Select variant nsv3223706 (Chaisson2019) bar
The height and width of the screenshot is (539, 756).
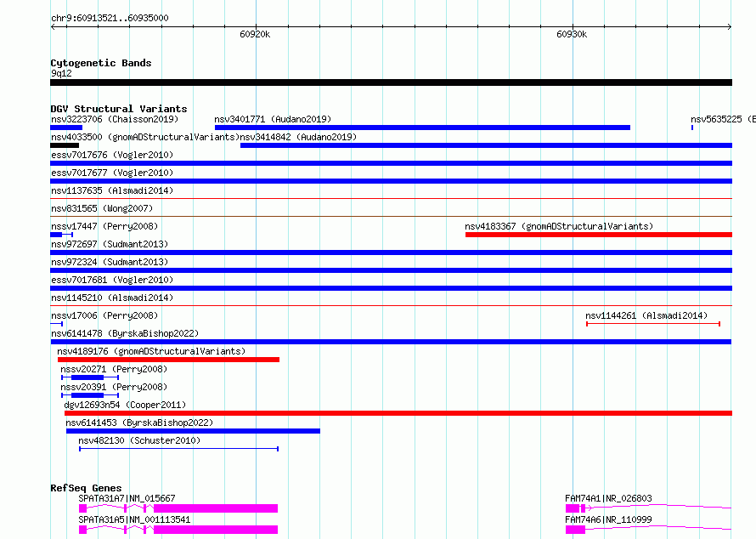[x=66, y=128]
